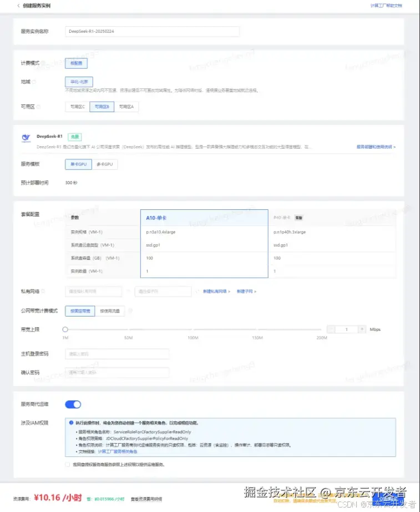Decrease bandwidth with the minus button
Screen dimensions: 420x512
tap(331, 329)
